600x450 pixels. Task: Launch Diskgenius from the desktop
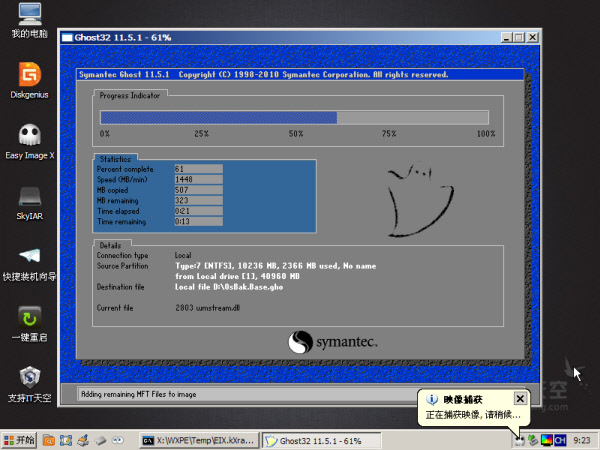[29, 81]
